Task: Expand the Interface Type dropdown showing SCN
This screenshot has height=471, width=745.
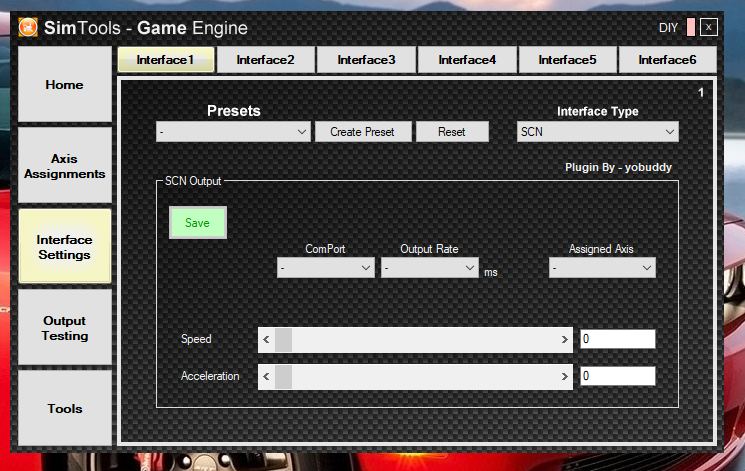Action: (x=597, y=132)
